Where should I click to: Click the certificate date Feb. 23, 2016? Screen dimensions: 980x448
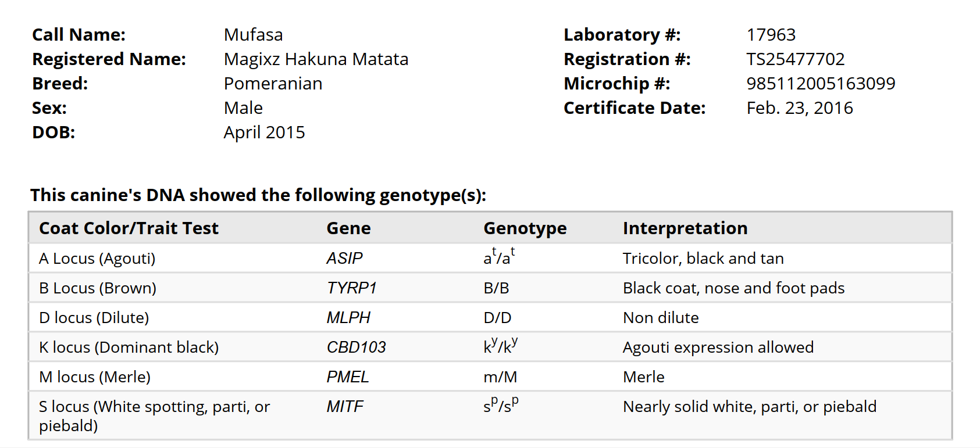(799, 108)
